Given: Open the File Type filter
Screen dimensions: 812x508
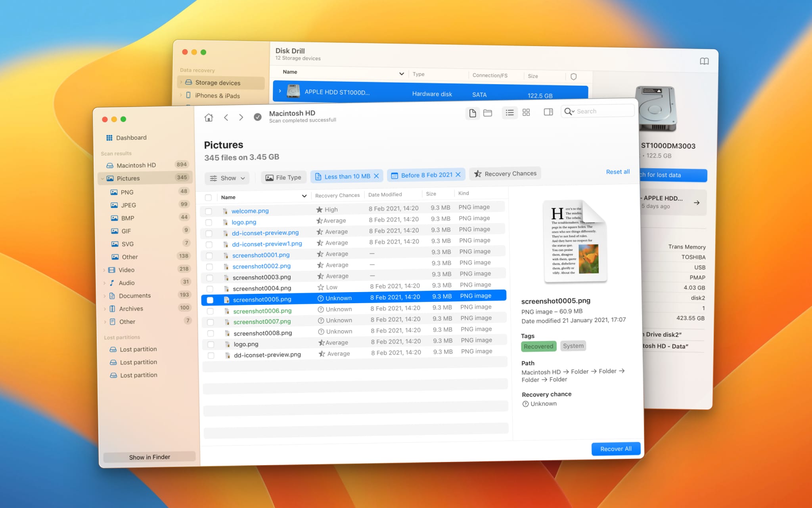Looking at the screenshot, I should pos(283,177).
